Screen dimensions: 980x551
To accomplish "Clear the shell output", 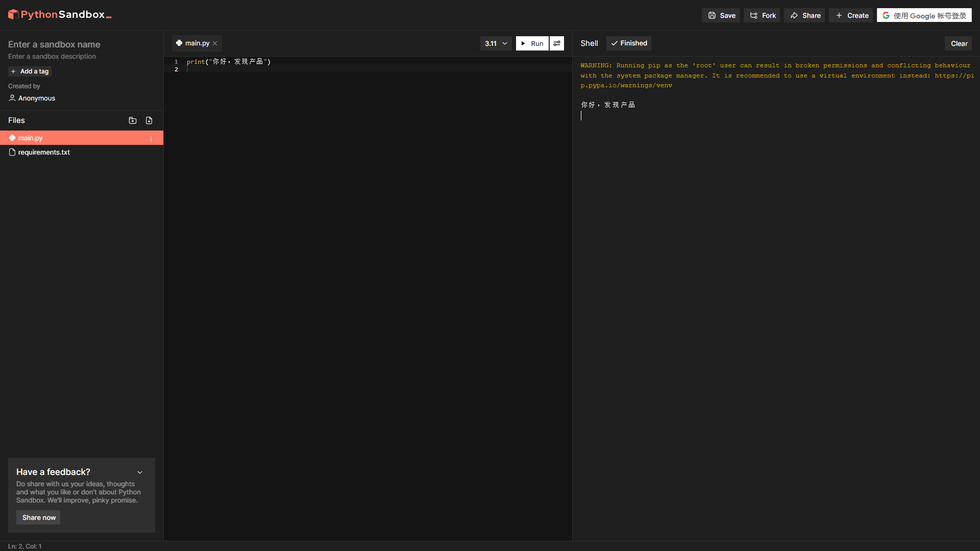I will 959,43.
